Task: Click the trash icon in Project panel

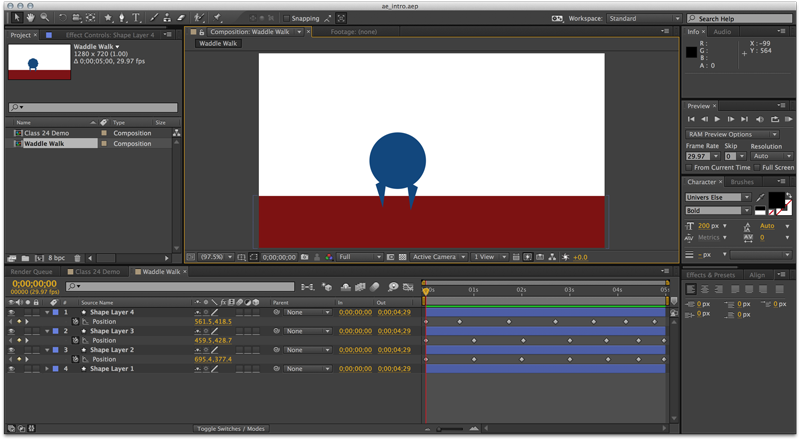Action: (x=77, y=258)
